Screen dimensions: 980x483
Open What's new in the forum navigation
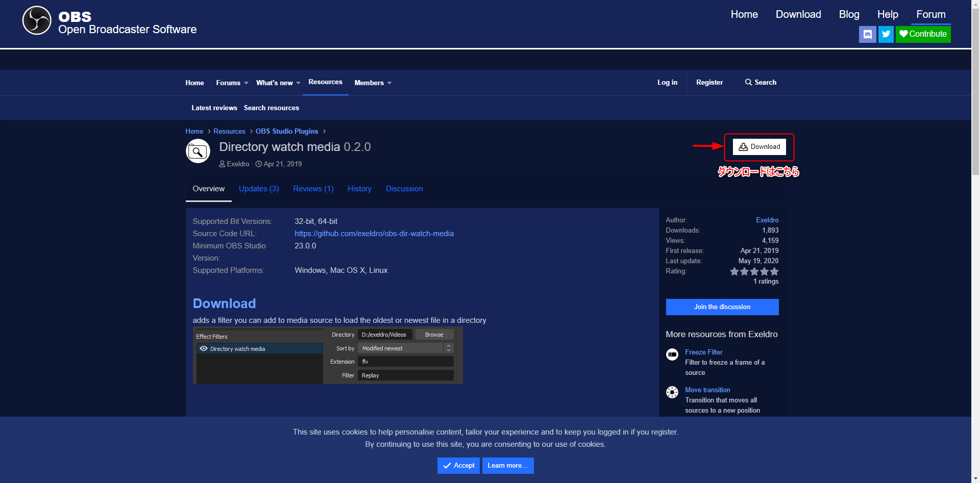275,83
